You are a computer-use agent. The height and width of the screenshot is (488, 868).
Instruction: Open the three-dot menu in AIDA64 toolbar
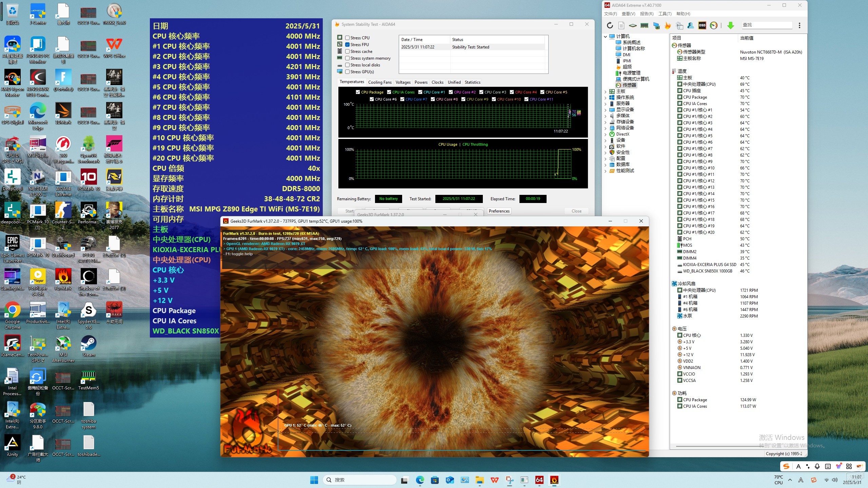(x=799, y=25)
